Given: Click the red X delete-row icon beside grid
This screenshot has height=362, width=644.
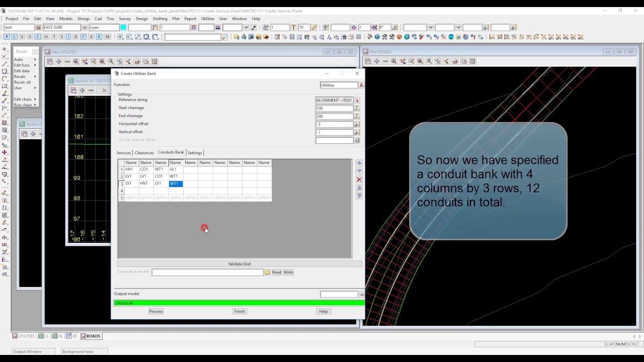Looking at the screenshot, I should click(x=359, y=179).
